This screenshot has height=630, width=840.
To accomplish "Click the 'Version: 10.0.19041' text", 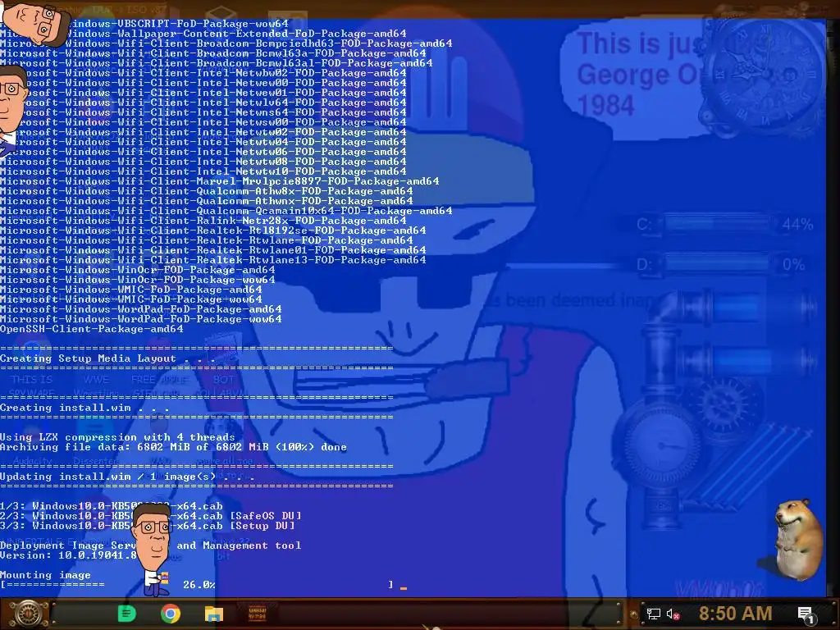I will coord(69,555).
